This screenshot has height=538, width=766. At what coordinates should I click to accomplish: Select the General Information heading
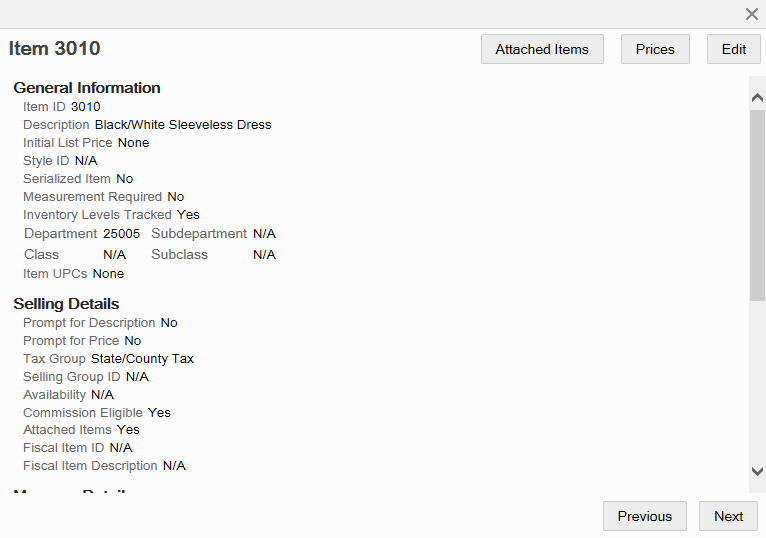(x=87, y=88)
